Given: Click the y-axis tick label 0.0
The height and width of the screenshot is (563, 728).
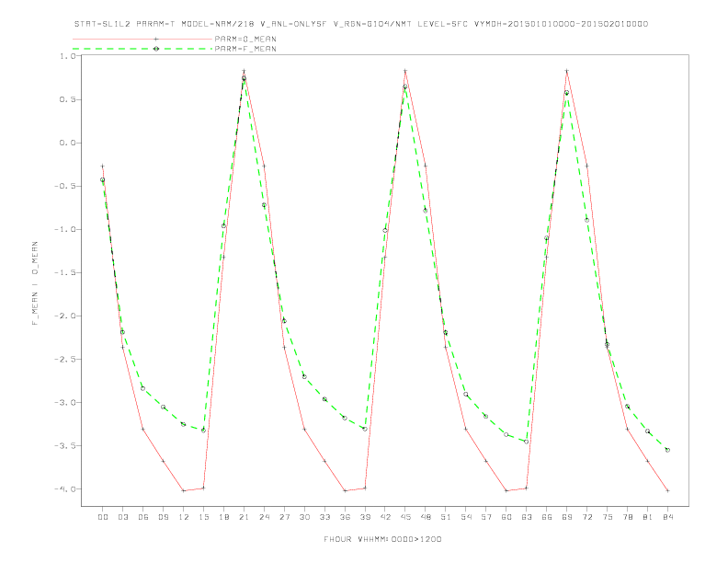Looking at the screenshot, I should click(x=67, y=143).
